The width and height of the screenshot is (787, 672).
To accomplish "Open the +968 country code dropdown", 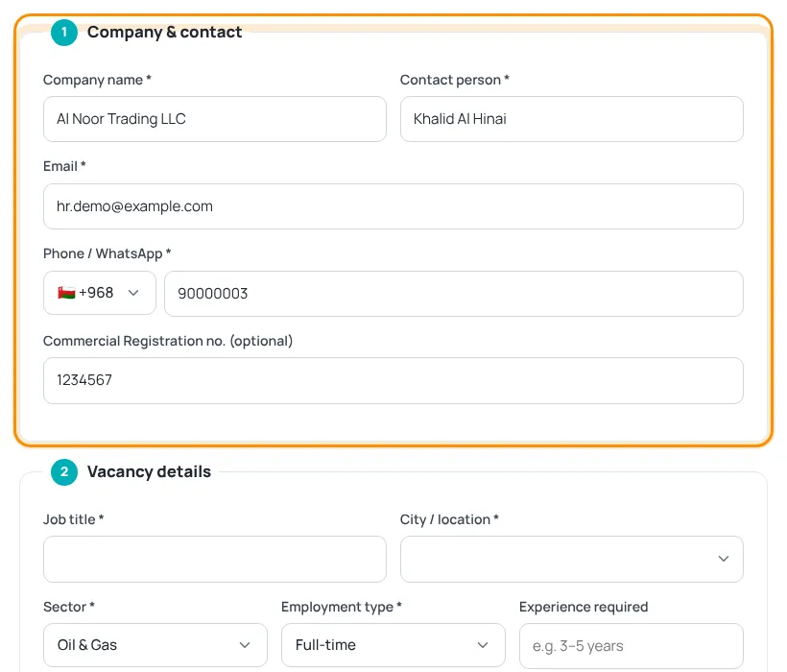I will click(100, 293).
